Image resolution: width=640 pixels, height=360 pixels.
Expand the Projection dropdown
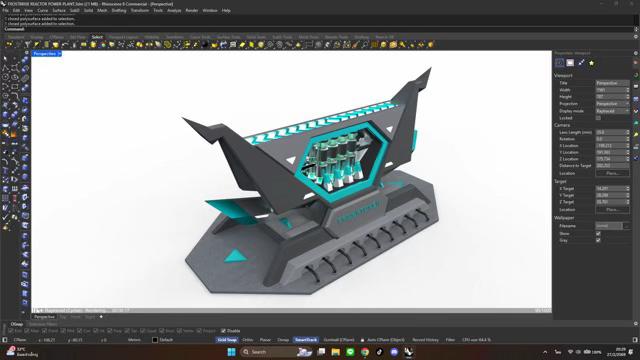click(x=612, y=104)
